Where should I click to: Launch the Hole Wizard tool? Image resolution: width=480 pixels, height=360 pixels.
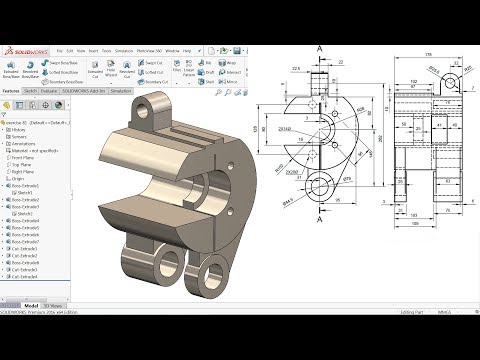(111, 68)
